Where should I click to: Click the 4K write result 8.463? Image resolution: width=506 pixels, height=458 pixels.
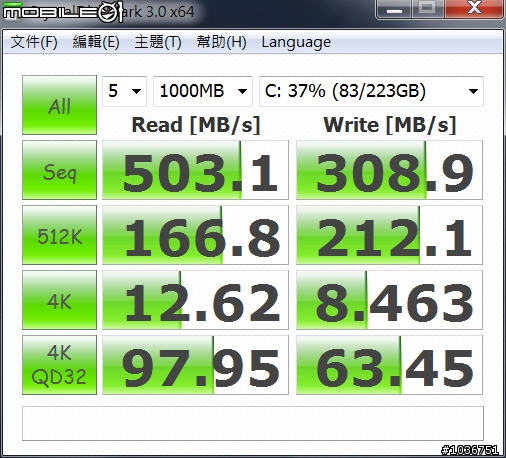(389, 300)
